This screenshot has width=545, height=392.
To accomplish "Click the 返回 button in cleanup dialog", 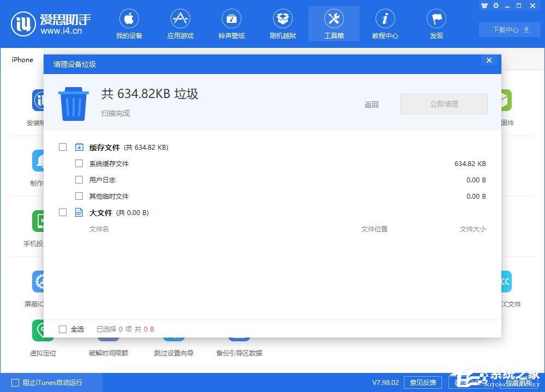I will pos(371,104).
